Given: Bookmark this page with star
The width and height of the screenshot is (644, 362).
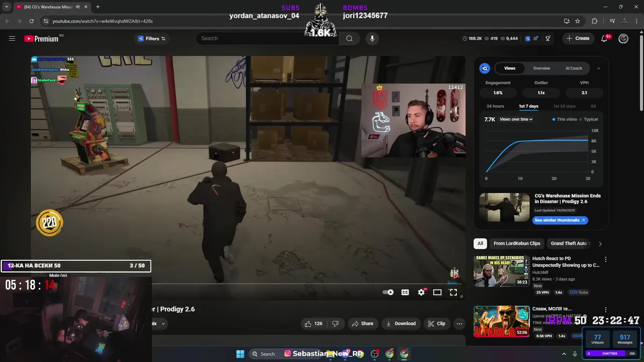Looking at the screenshot, I should coord(578,21).
